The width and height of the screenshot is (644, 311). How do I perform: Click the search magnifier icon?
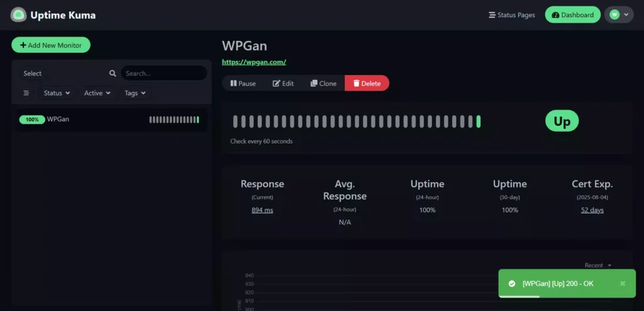coord(113,73)
